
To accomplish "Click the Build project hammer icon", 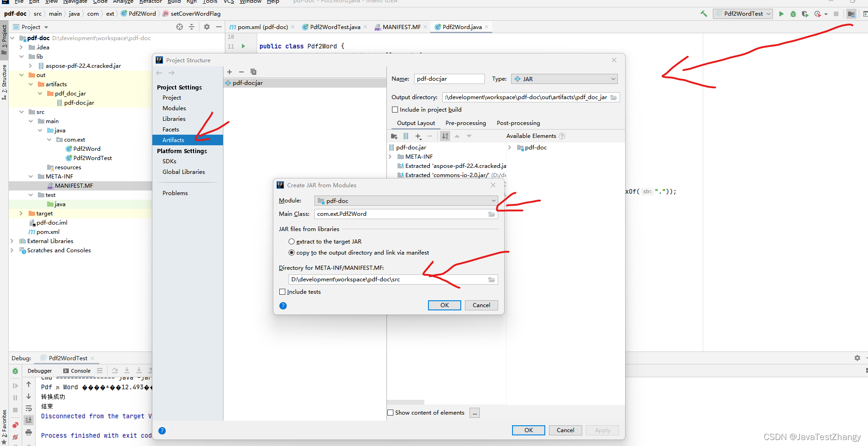I will pos(704,14).
